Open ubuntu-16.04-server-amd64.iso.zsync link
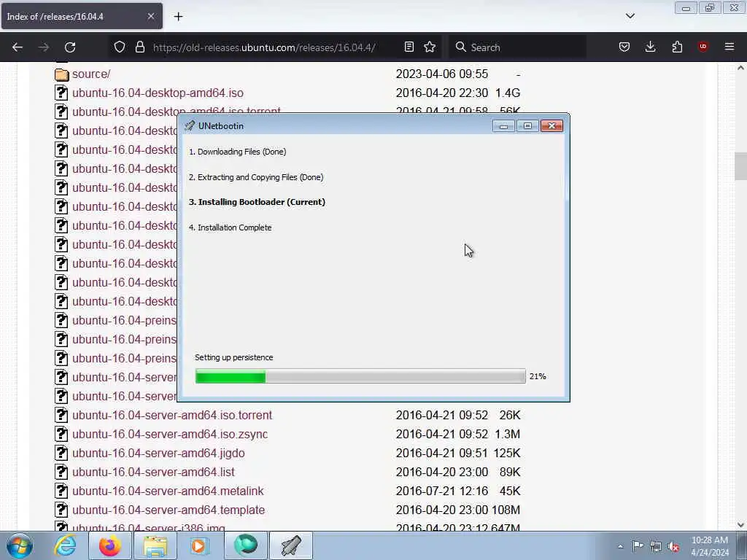Viewport: 747px width, 560px height. (170, 435)
